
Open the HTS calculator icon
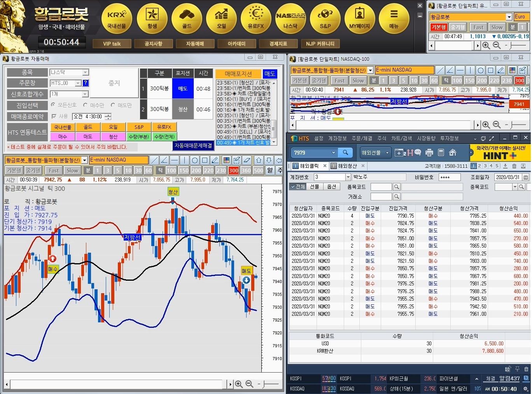[441, 153]
